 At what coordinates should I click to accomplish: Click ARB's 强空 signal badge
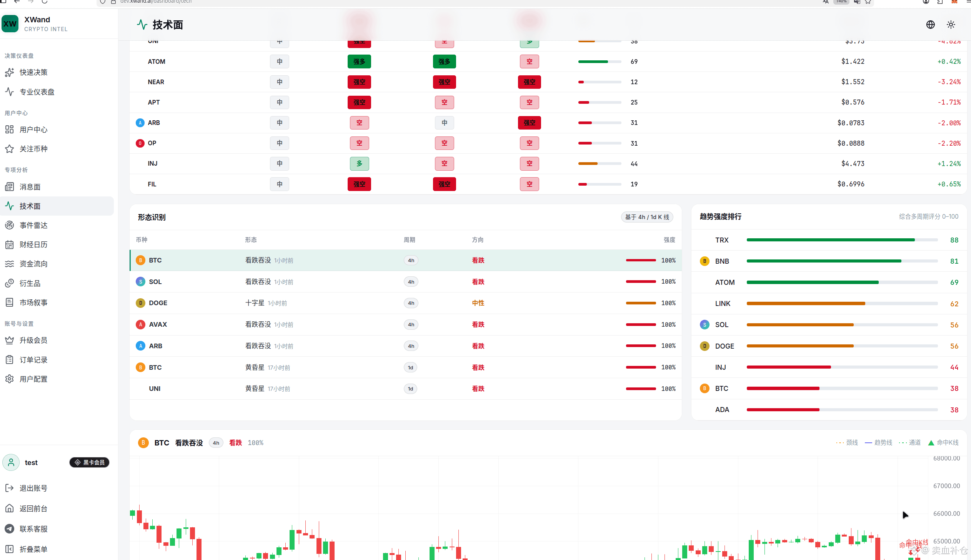click(x=529, y=123)
